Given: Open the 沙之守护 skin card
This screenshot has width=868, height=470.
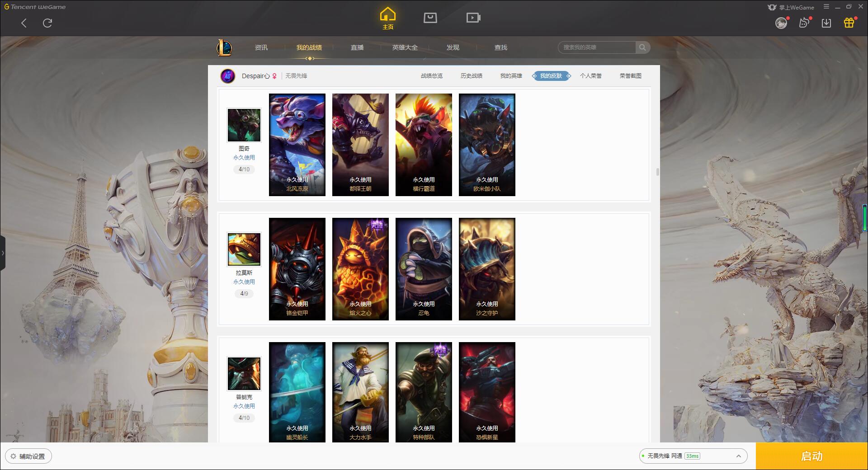Looking at the screenshot, I should [487, 269].
